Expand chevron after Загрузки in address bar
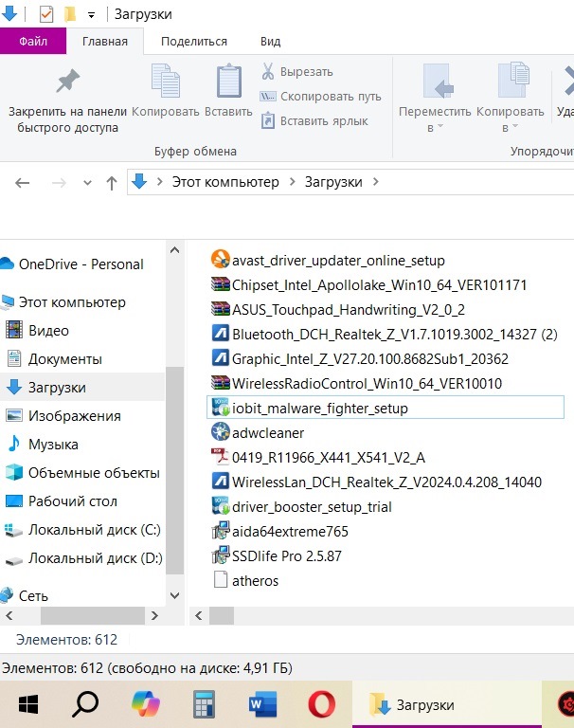The height and width of the screenshot is (728, 574). point(375,182)
